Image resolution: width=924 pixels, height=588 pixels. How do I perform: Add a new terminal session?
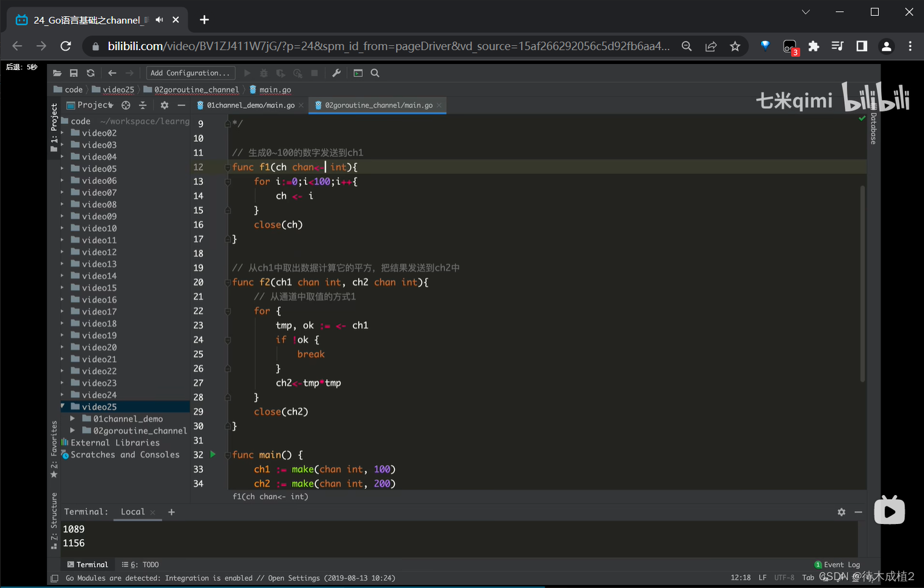tap(172, 512)
